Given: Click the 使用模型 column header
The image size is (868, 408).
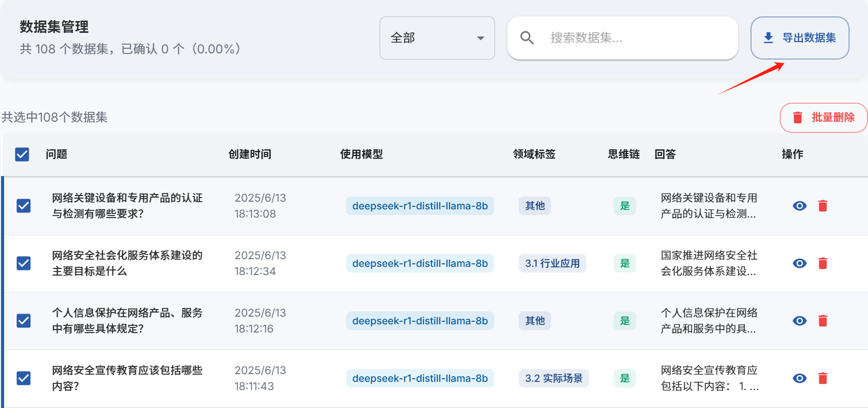Looking at the screenshot, I should tap(362, 154).
